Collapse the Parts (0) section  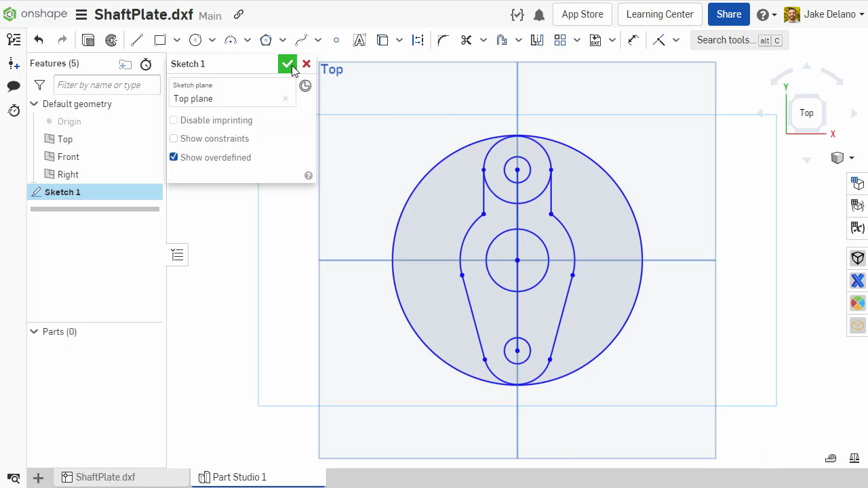coord(34,331)
